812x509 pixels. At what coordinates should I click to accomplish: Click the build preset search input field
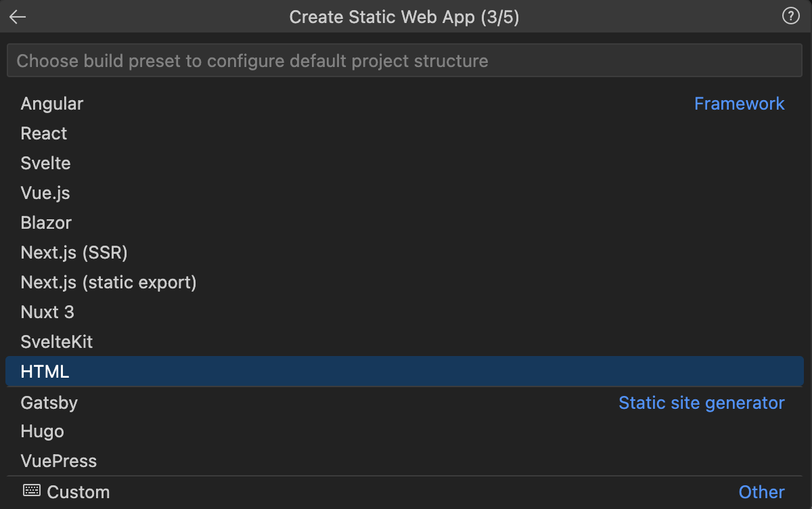pyautogui.click(x=406, y=60)
